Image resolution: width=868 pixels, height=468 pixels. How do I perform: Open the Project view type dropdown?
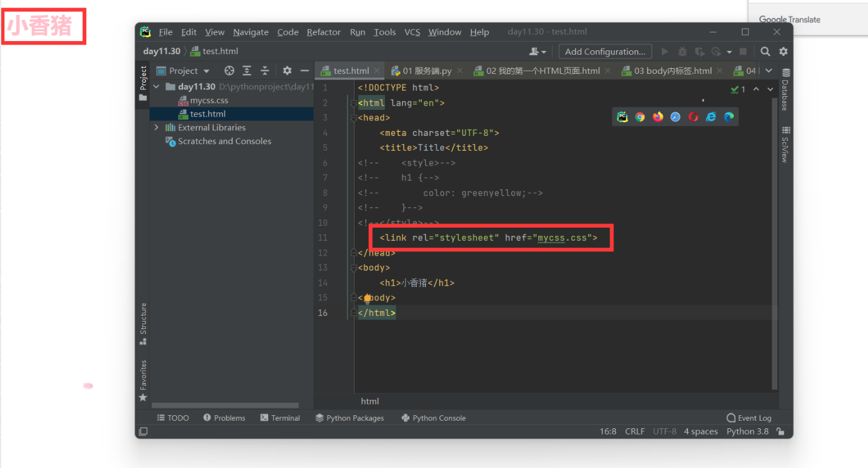click(x=184, y=71)
